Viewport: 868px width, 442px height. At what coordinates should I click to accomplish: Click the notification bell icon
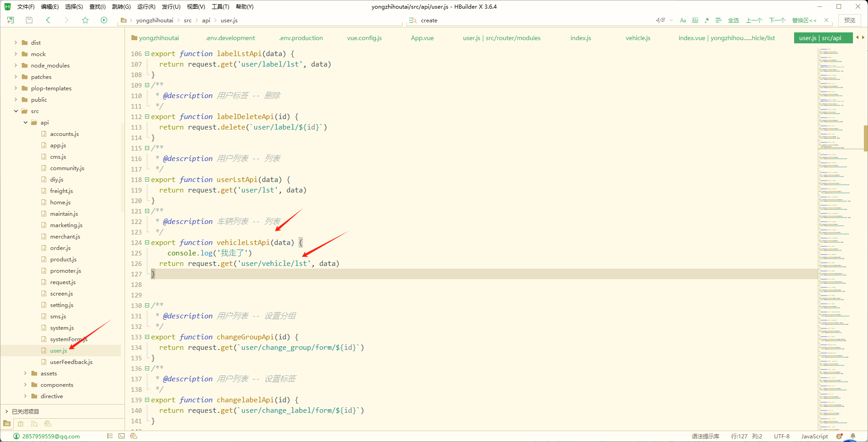pyautogui.click(x=852, y=436)
